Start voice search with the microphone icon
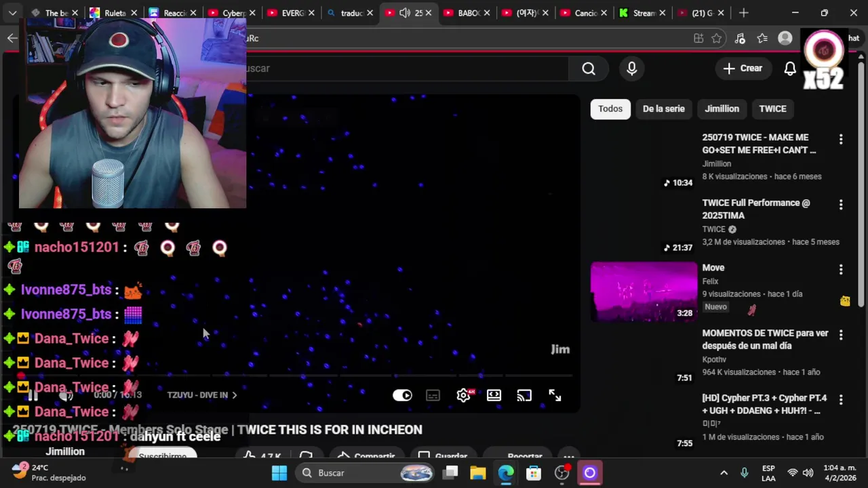Screen dimensions: 868x488 [632, 68]
